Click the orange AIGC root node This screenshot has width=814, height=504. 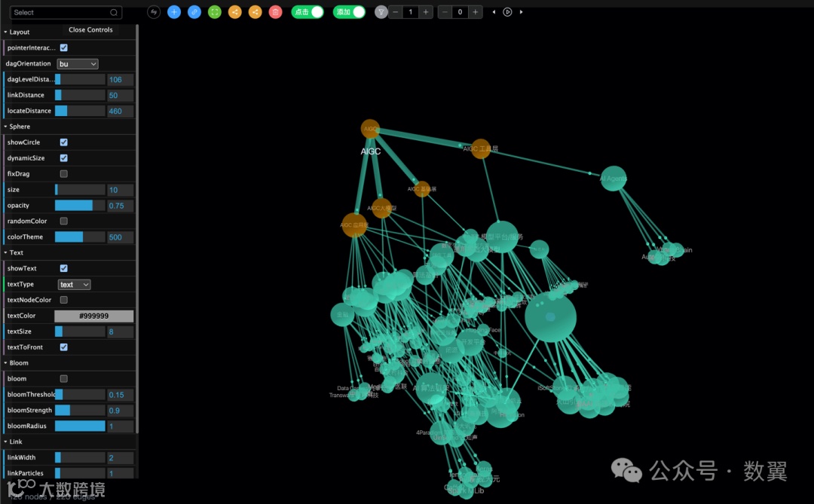click(370, 129)
